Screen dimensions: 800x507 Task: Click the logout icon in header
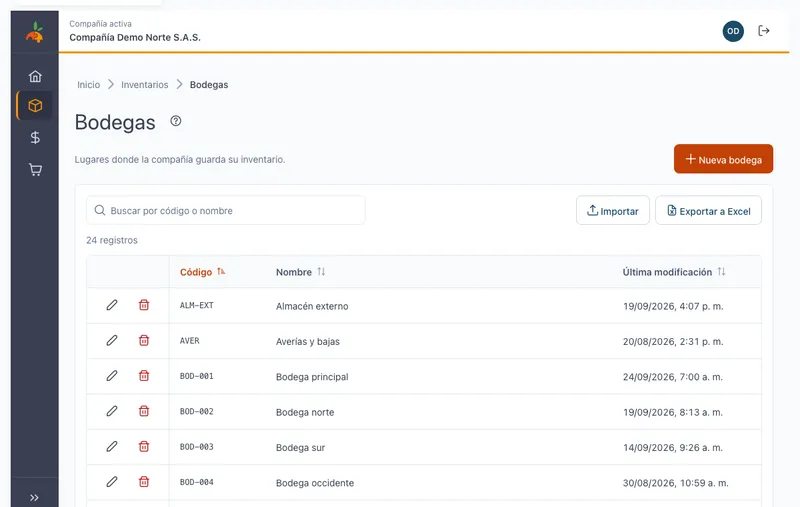tap(763, 31)
